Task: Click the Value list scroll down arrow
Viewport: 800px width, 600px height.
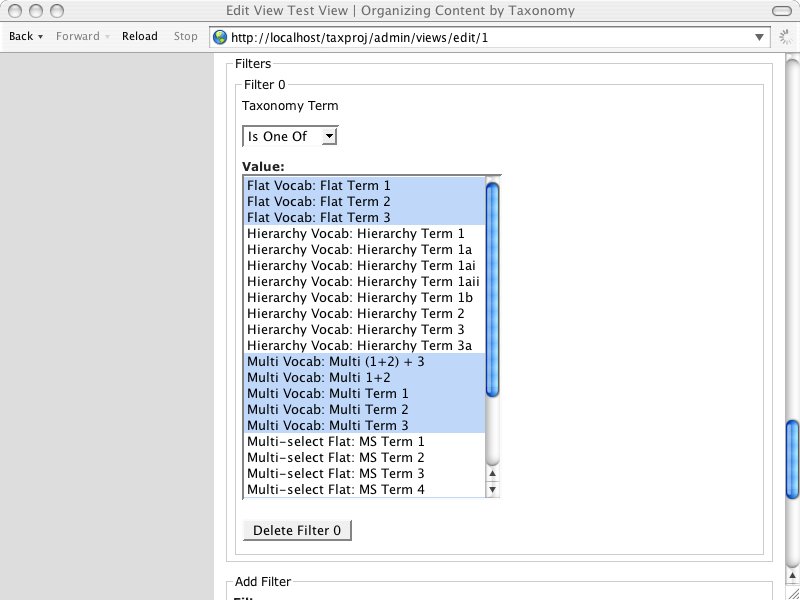Action: pyautogui.click(x=492, y=490)
